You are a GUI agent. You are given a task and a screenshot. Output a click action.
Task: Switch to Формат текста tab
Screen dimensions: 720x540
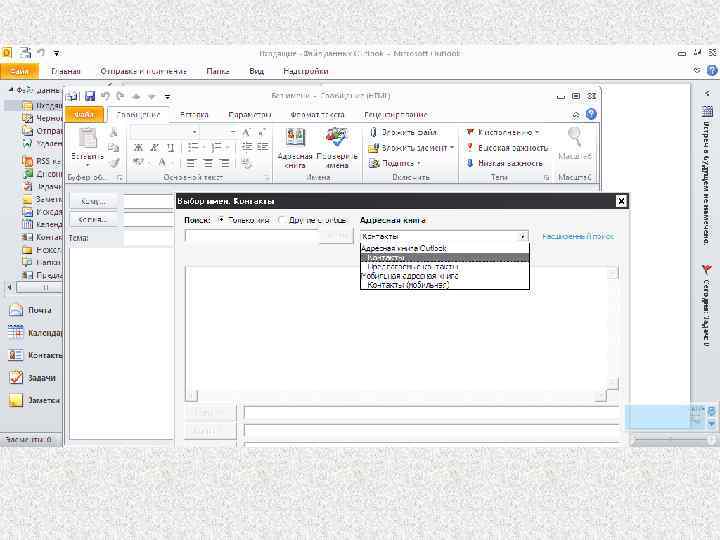317,115
